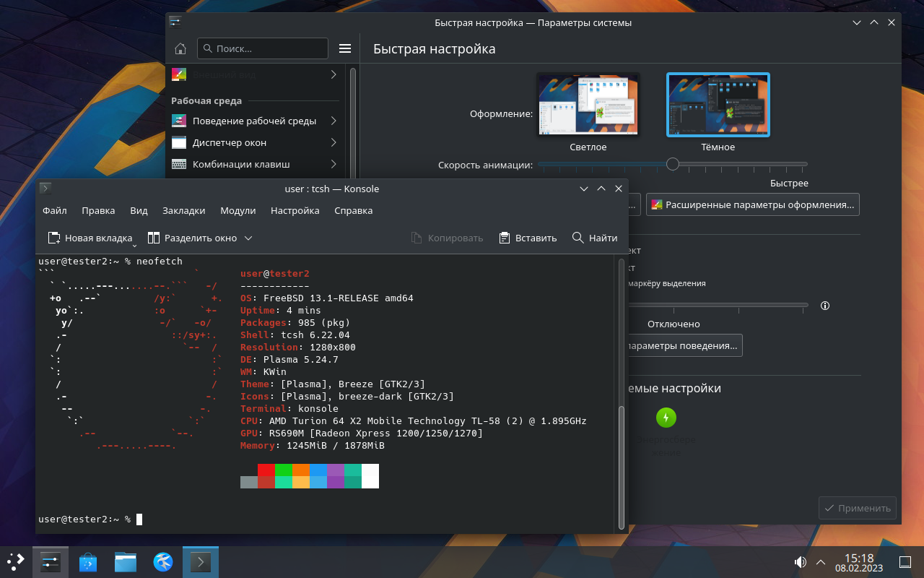The height and width of the screenshot is (578, 924).
Task: Click Разделить окно in Konsole toolbar
Action: (x=193, y=238)
